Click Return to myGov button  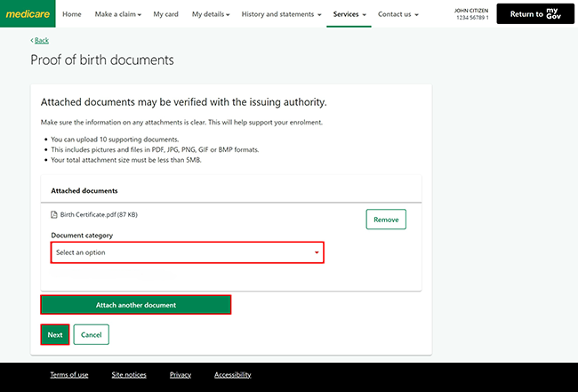coord(534,14)
